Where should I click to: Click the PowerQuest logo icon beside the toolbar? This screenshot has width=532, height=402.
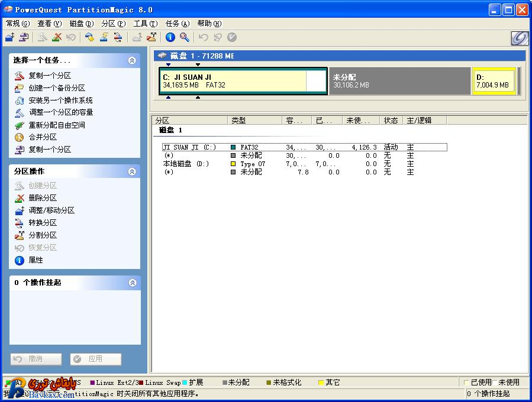click(520, 38)
